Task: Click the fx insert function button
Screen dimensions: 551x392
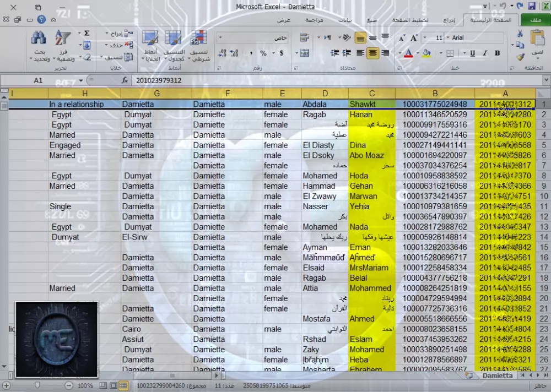Action: coord(125,80)
